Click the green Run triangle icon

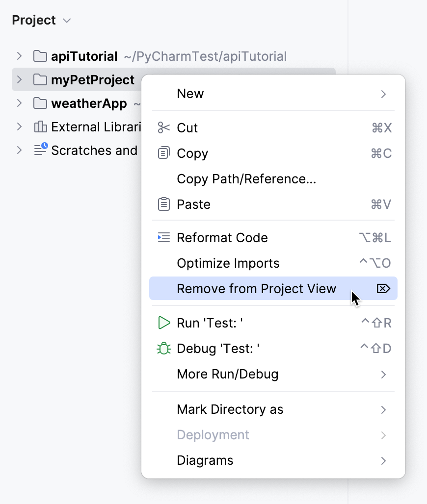pos(163,323)
